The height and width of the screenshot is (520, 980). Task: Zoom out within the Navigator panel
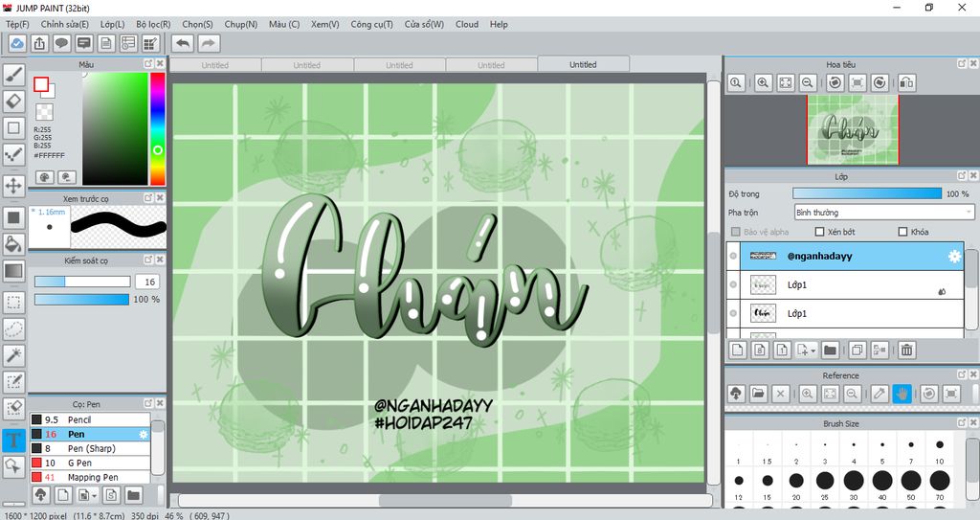tap(808, 82)
